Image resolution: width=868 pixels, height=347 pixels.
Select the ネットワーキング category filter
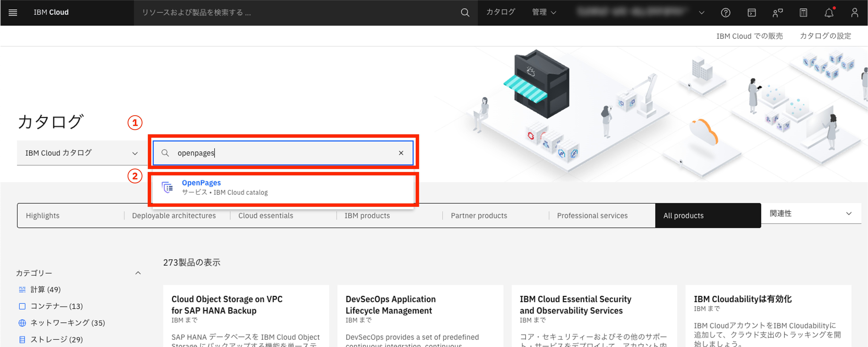(x=67, y=323)
